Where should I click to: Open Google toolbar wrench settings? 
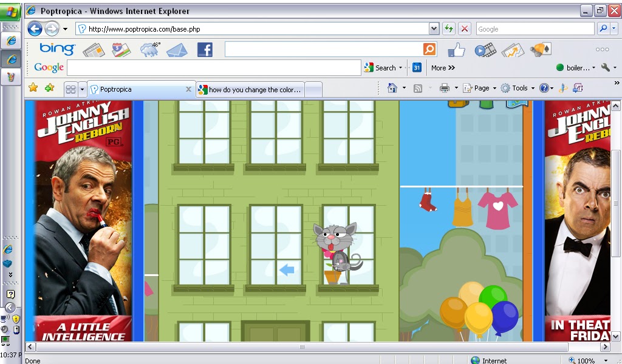pos(606,67)
